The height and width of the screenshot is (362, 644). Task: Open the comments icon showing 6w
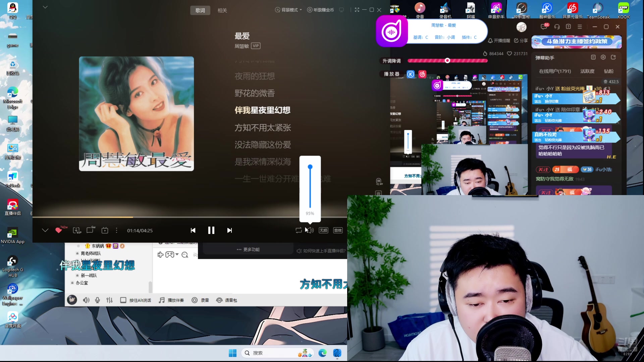[90, 230]
